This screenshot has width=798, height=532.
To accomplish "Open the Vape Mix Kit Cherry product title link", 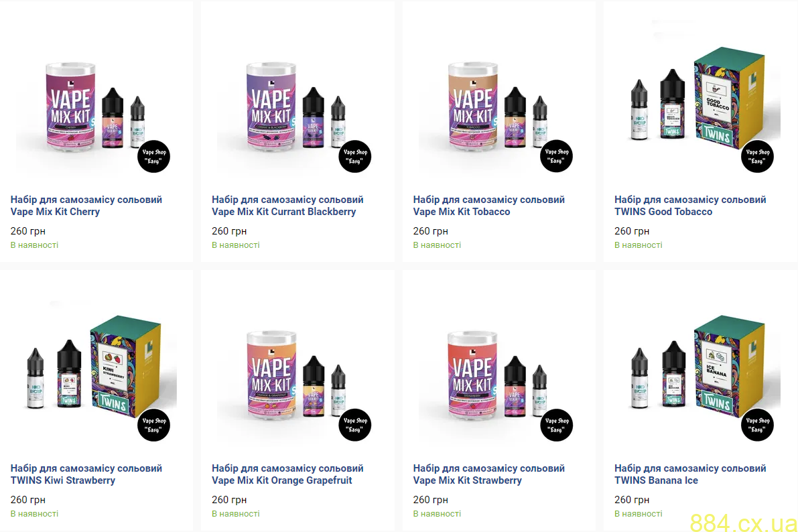I will coord(86,206).
